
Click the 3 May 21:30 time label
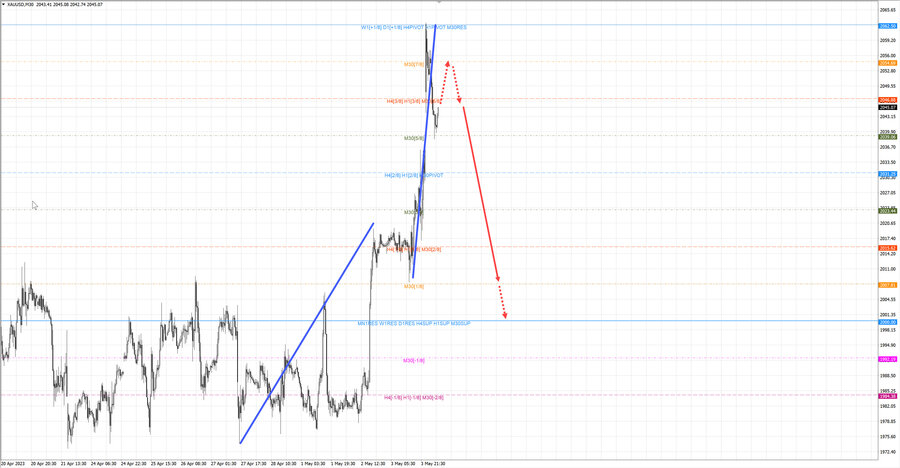(433, 463)
